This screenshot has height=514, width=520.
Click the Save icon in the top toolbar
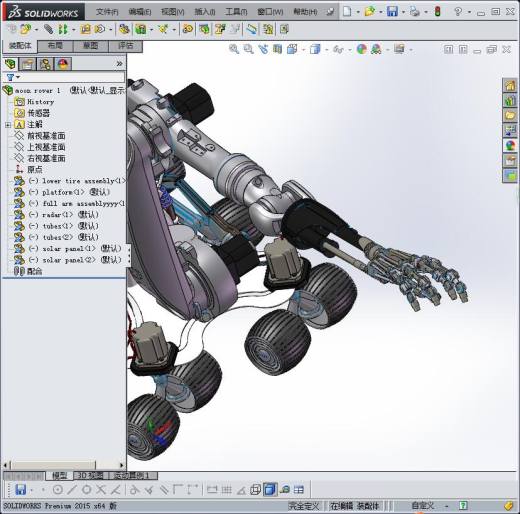click(392, 12)
